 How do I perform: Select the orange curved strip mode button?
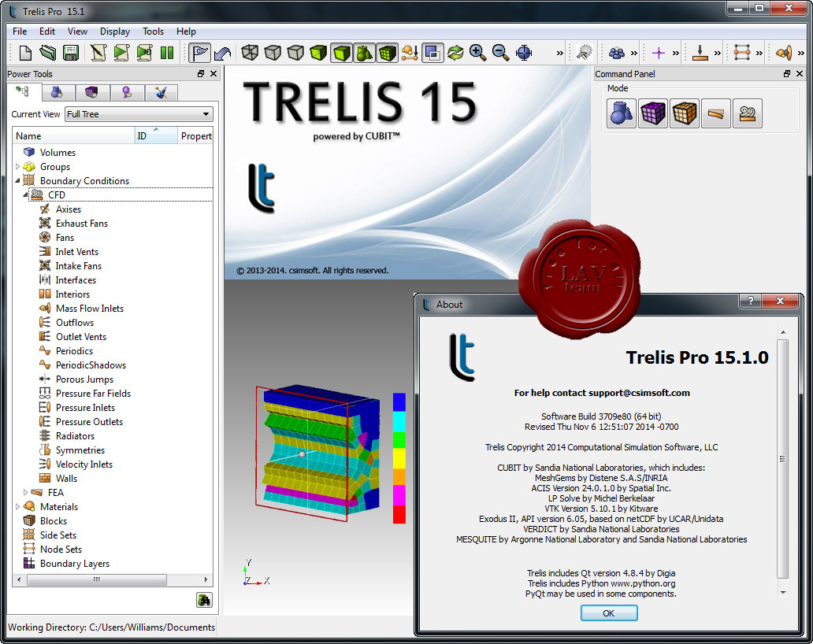pos(716,113)
